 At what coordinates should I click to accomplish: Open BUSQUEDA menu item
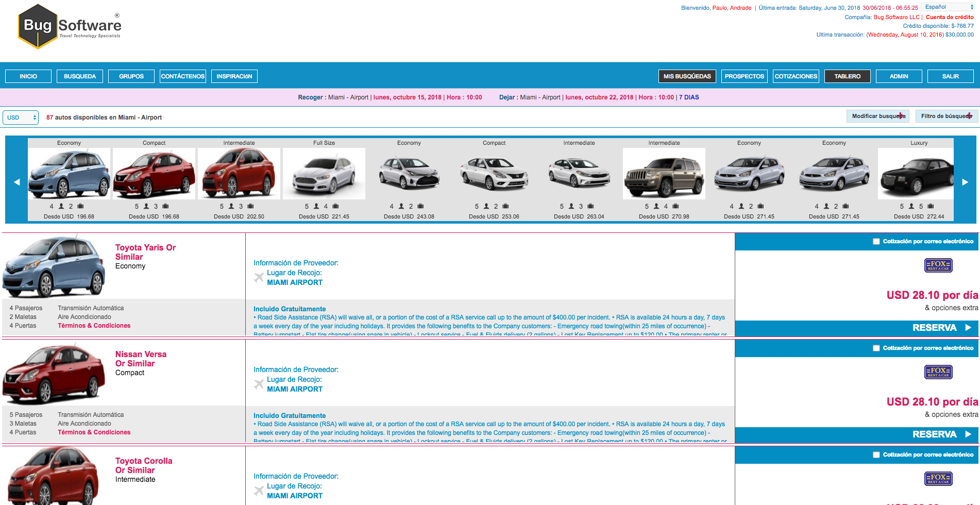[80, 76]
